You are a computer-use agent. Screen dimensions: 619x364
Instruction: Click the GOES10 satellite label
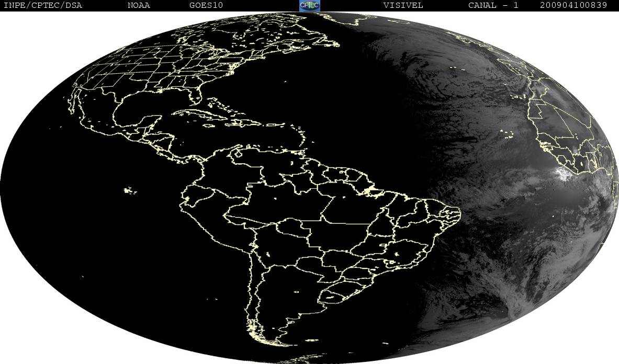click(206, 6)
